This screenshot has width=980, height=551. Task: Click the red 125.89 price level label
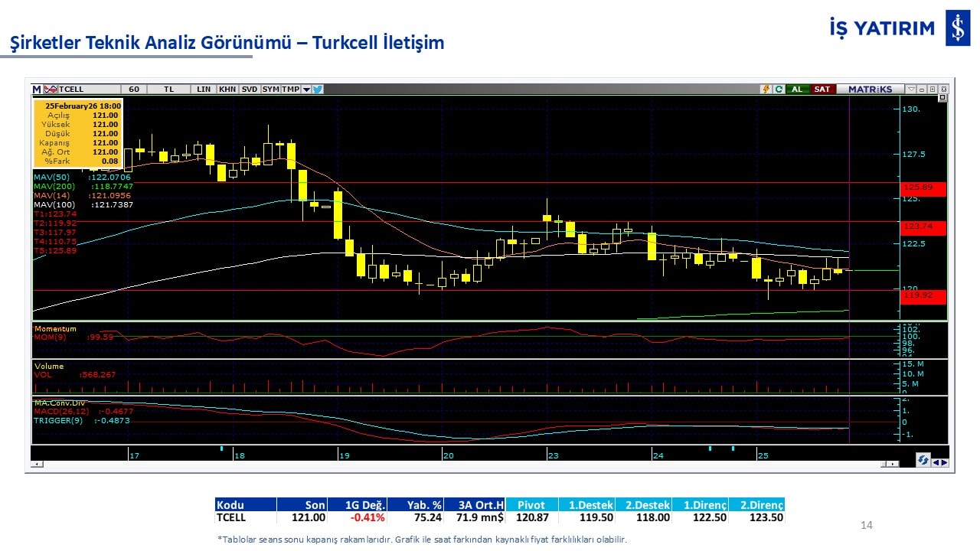(x=923, y=187)
